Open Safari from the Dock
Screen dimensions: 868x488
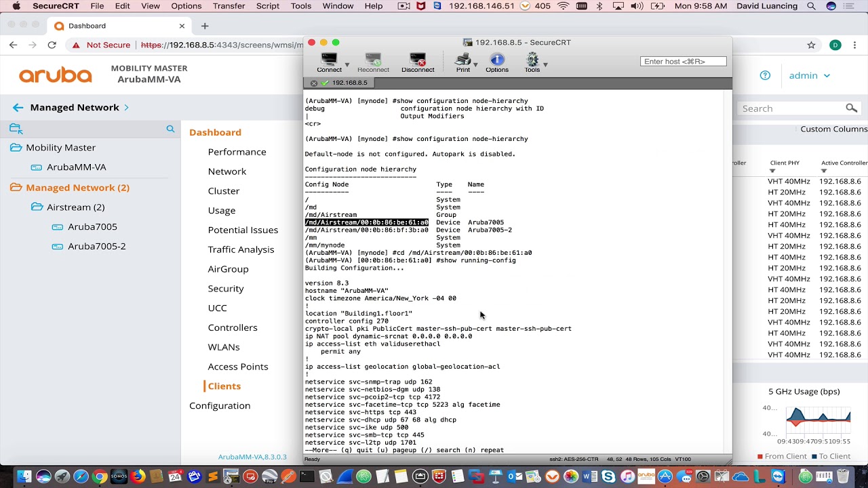(x=81, y=476)
